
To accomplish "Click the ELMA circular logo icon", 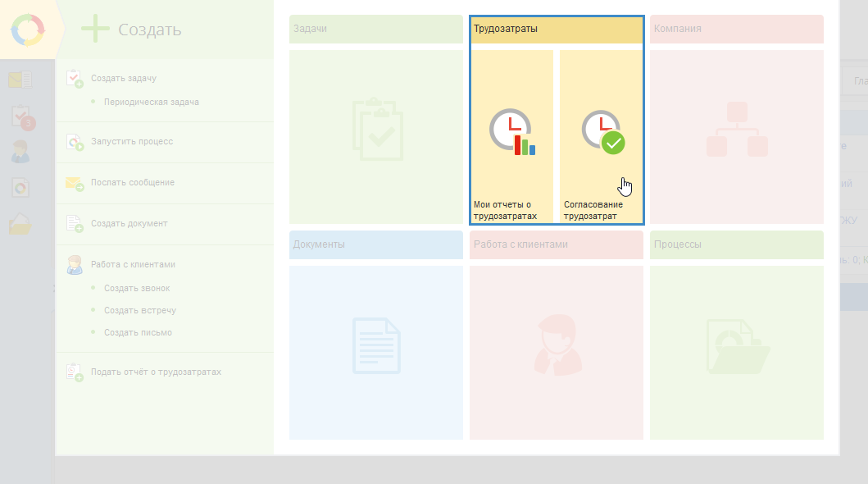I will point(28,30).
